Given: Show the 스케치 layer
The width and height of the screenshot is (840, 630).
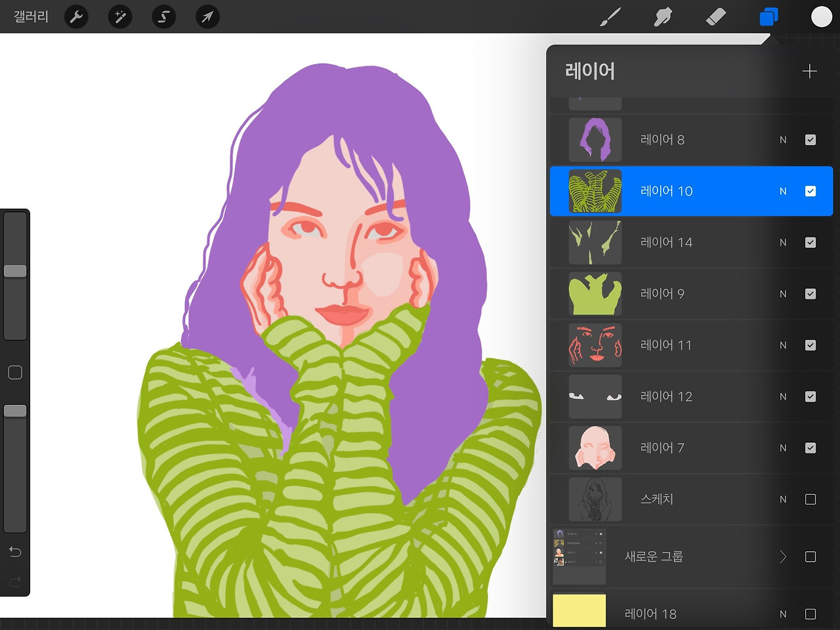Looking at the screenshot, I should pyautogui.click(x=810, y=499).
